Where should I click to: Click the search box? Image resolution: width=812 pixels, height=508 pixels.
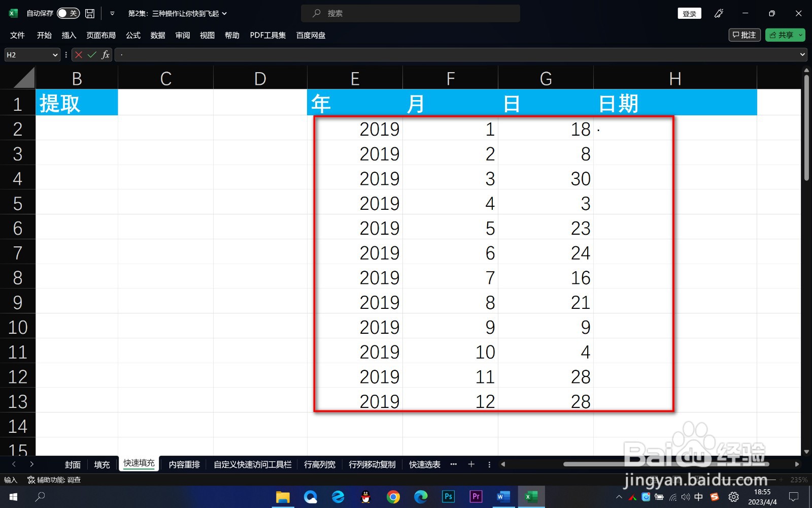(411, 13)
